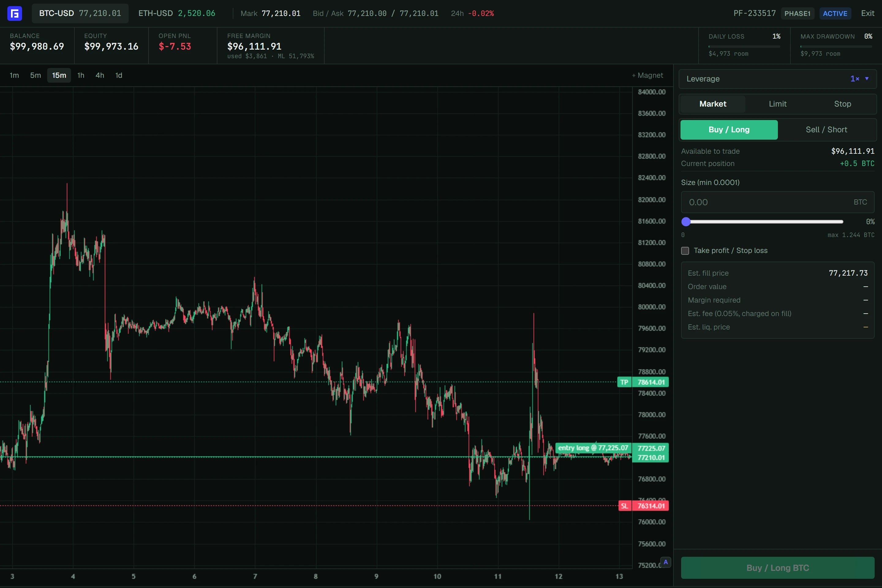Open the Leverage 1× dropdown

[x=778, y=79]
